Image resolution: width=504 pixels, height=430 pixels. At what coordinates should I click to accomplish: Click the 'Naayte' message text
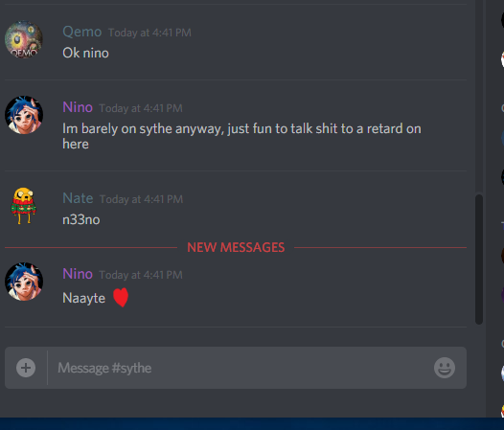[83, 298]
